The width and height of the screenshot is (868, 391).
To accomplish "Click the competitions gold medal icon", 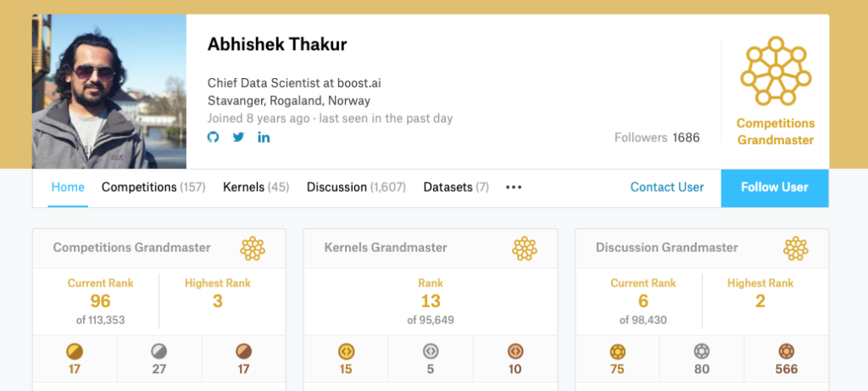I will (x=75, y=351).
